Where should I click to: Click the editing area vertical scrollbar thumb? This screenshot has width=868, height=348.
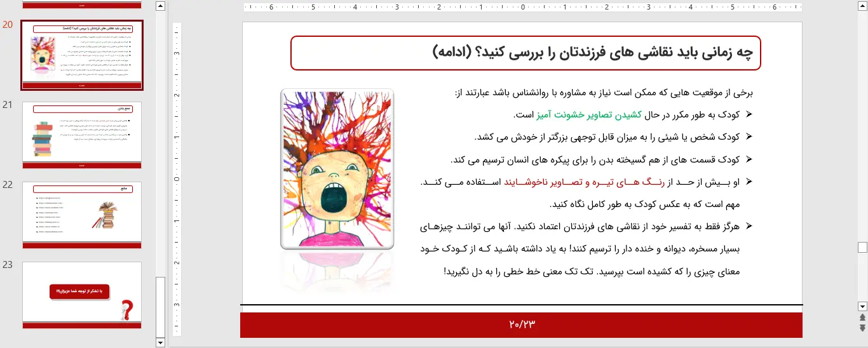click(862, 247)
